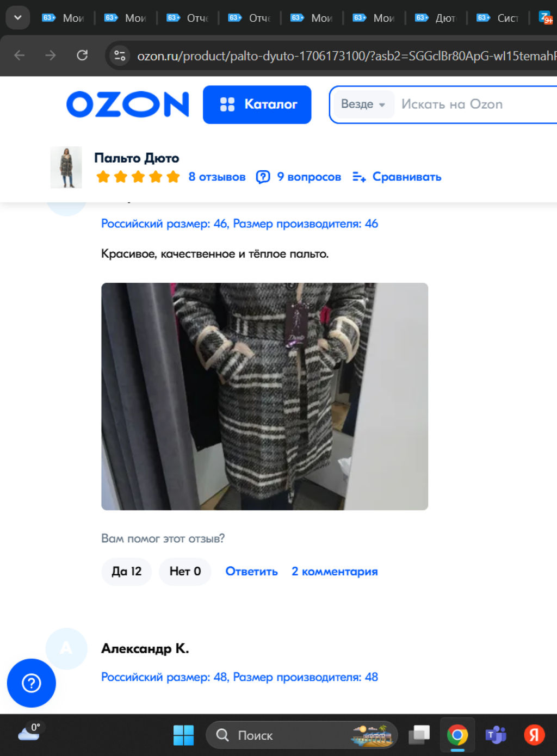Go back with the browser back arrow
The height and width of the screenshot is (756, 557).
[x=20, y=55]
